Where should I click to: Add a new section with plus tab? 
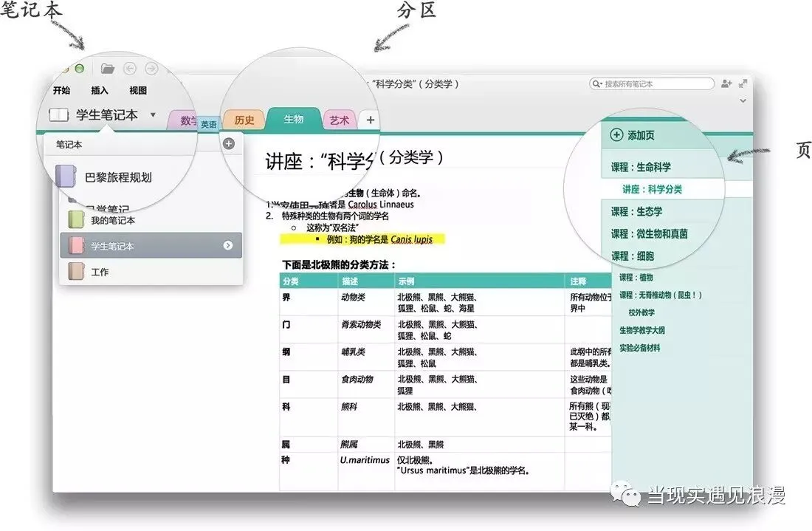tap(371, 120)
